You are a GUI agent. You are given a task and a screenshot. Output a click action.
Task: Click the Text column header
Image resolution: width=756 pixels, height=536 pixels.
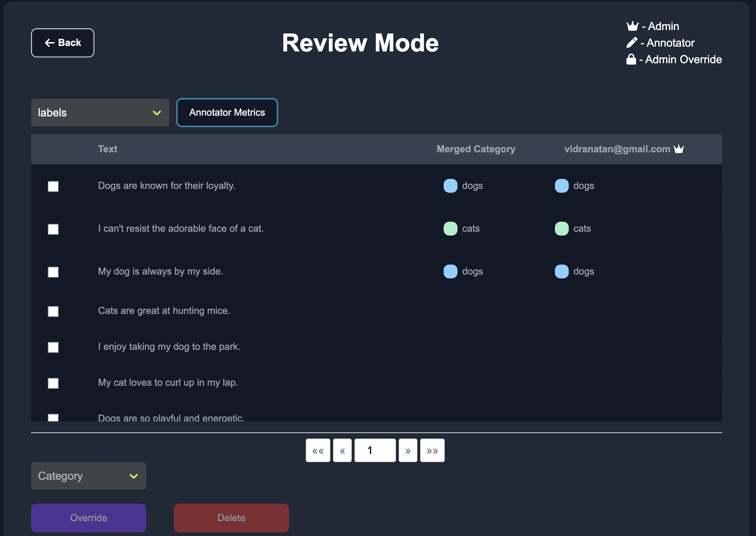[x=107, y=149]
